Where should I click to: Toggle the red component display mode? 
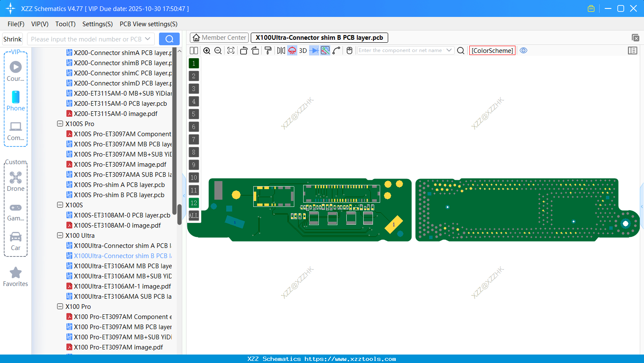click(x=292, y=50)
